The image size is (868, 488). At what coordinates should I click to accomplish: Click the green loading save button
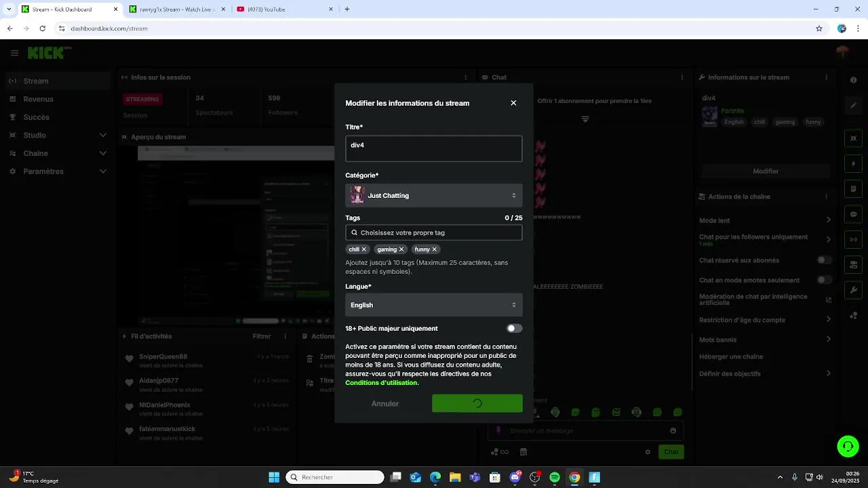point(477,403)
